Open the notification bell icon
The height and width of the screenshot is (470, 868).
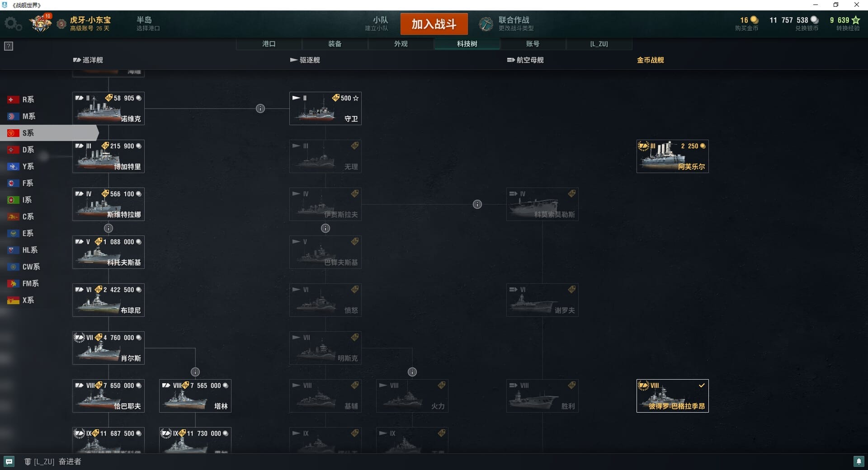(x=859, y=461)
